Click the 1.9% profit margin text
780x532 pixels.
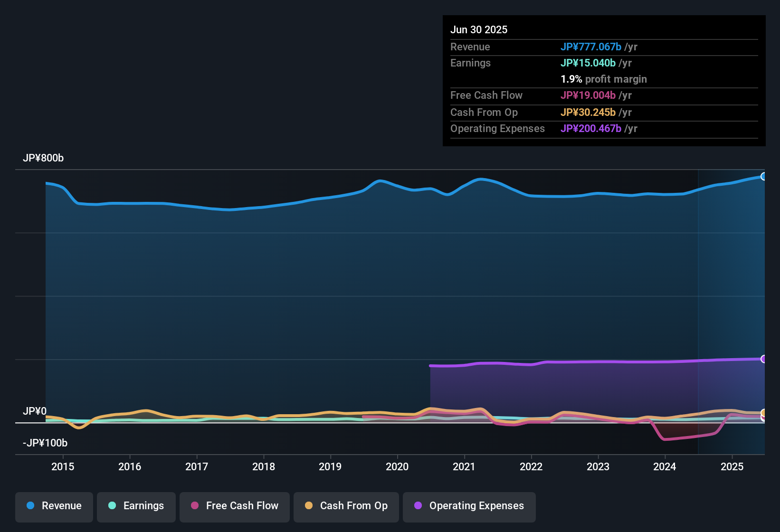604,79
